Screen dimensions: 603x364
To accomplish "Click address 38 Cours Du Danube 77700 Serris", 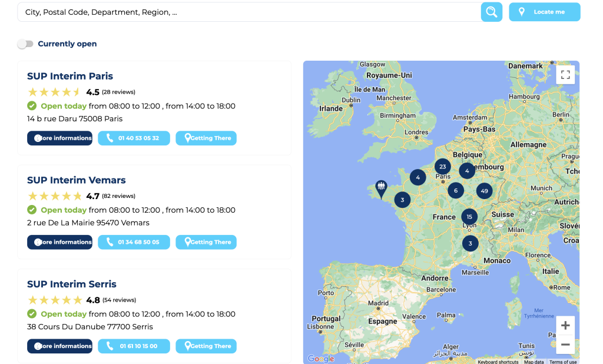I will [90, 326].
